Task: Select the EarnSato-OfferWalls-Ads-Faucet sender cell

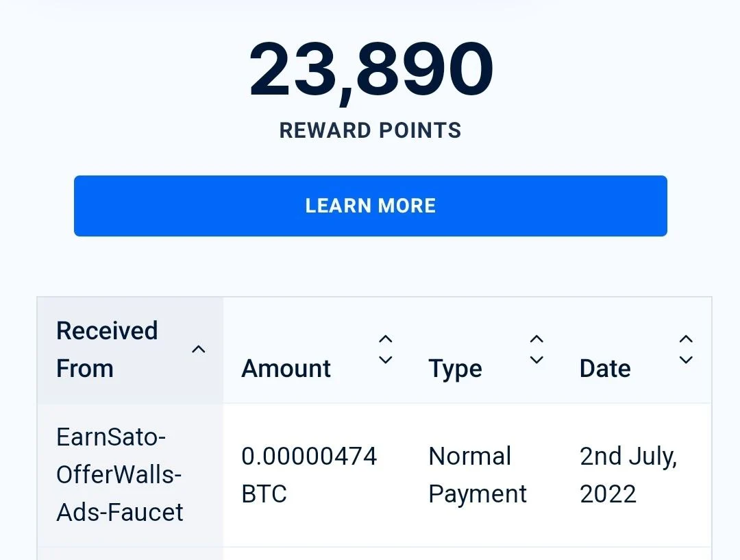Action: (x=129, y=475)
